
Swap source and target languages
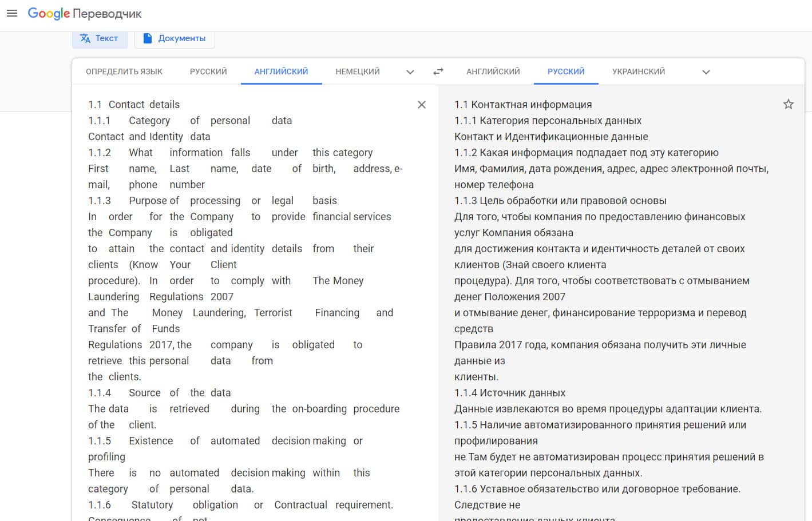click(x=438, y=71)
